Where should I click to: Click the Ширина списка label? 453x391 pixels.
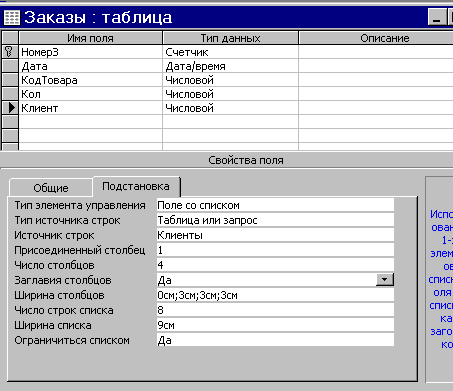click(53, 325)
